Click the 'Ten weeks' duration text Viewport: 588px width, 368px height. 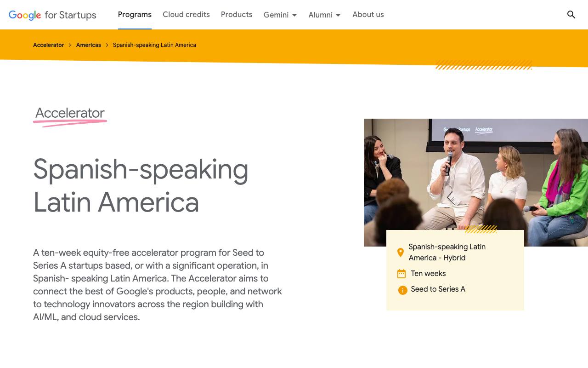428,274
